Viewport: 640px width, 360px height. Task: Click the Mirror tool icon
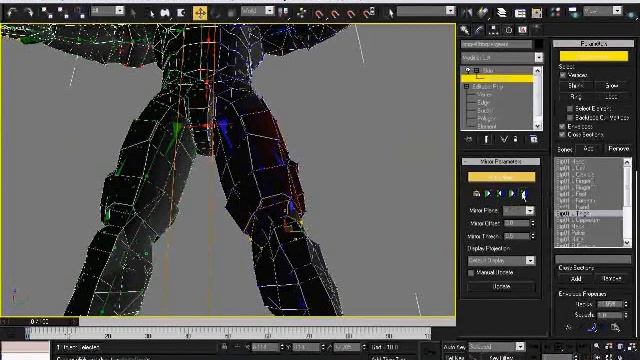click(x=467, y=13)
